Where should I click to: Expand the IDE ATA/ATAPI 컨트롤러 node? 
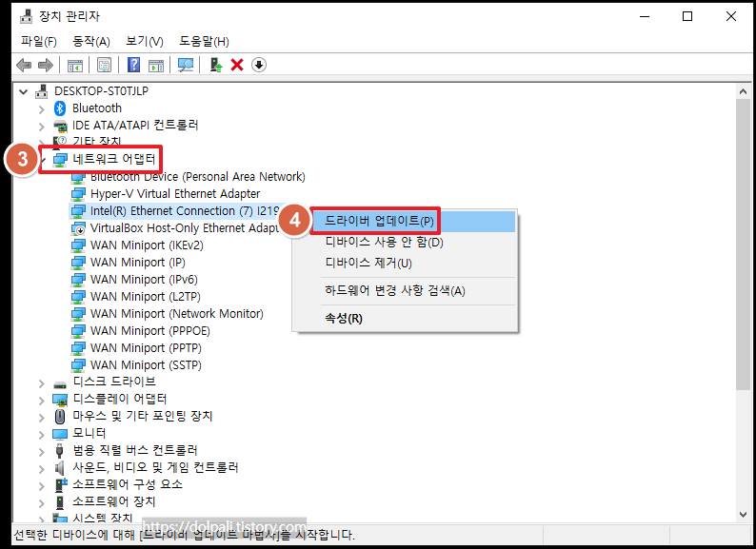pos(42,127)
